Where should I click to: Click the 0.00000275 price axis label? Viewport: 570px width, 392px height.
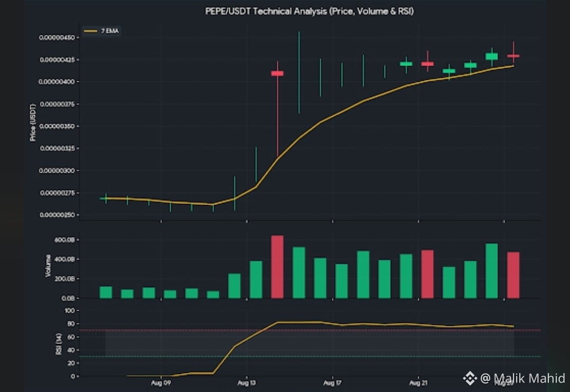point(57,193)
